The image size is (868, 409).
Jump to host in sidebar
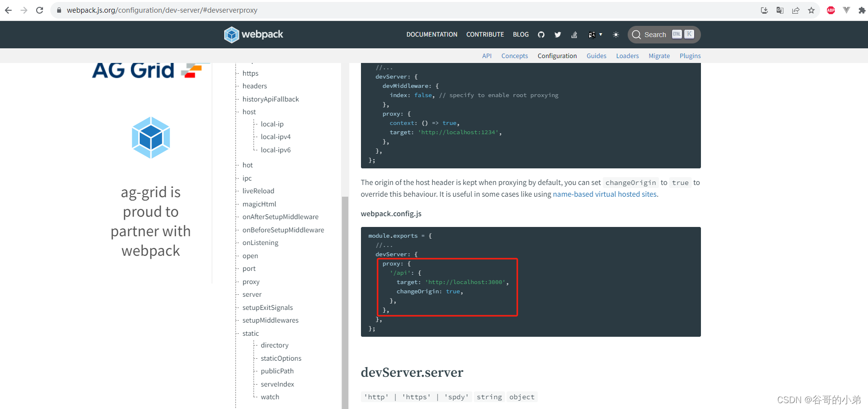[x=249, y=112]
